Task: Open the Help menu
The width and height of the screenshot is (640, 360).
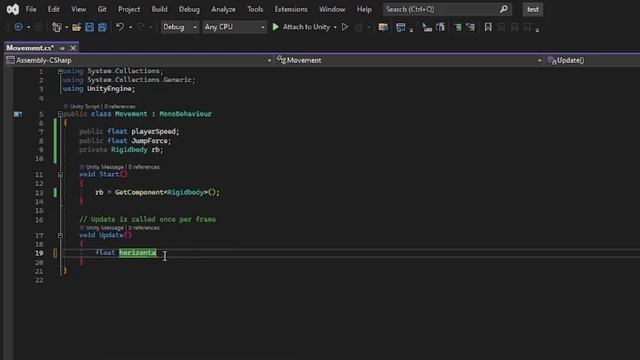Action: pyautogui.click(x=364, y=9)
